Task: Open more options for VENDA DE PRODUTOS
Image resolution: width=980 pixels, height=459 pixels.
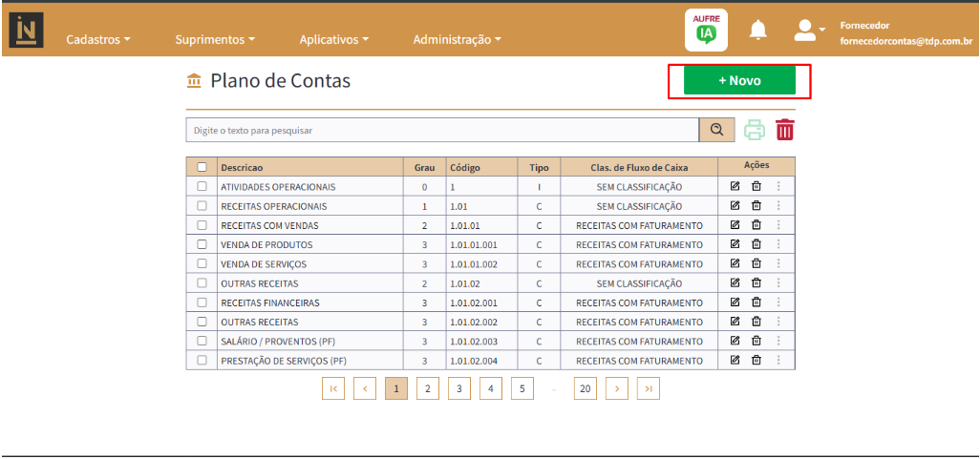Action: coord(778,244)
